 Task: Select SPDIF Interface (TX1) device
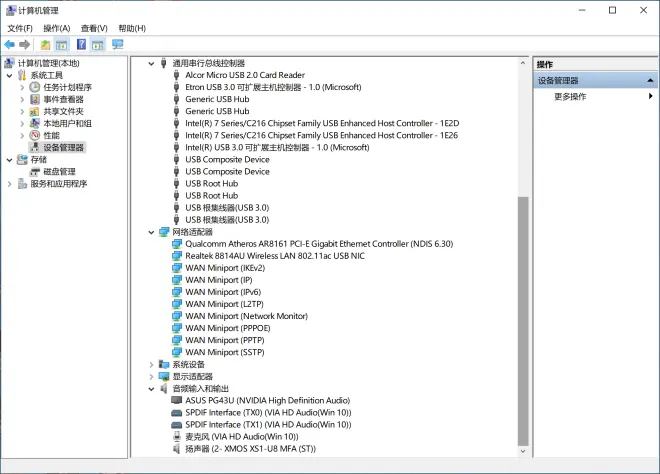click(x=268, y=424)
